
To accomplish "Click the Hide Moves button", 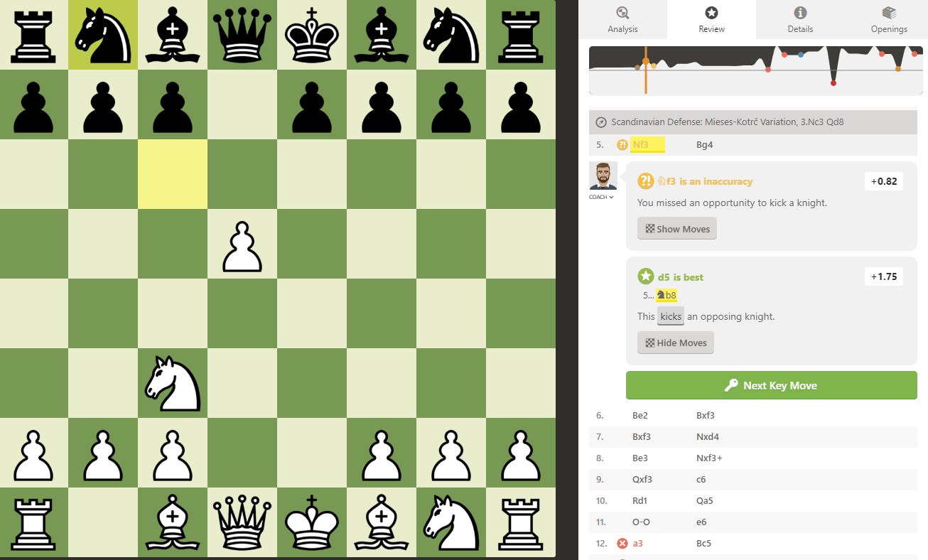I will point(676,343).
